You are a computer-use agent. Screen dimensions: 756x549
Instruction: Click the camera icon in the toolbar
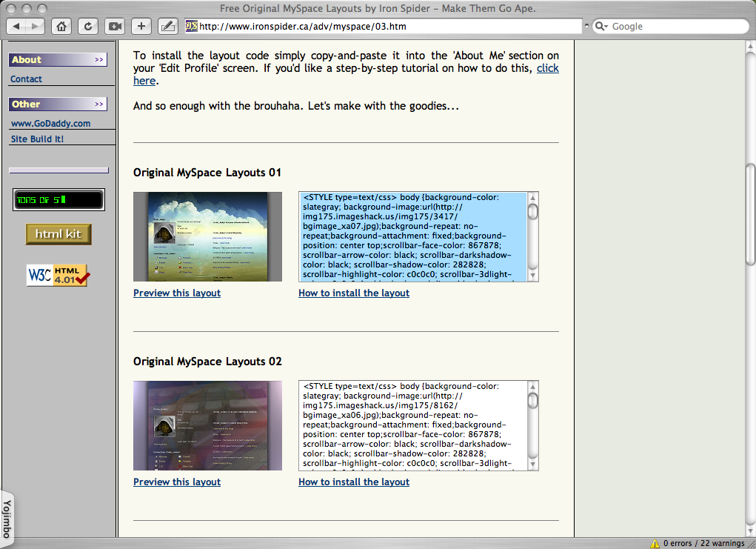[115, 26]
